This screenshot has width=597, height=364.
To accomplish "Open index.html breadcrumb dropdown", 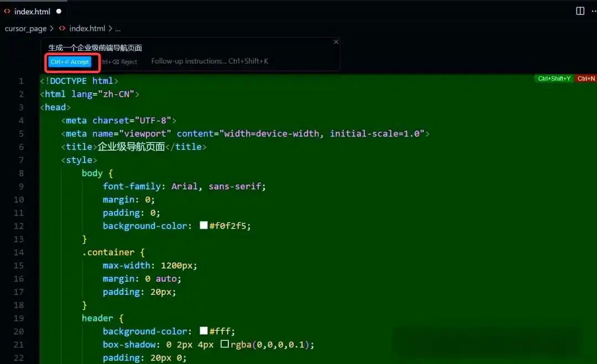I will (x=87, y=28).
